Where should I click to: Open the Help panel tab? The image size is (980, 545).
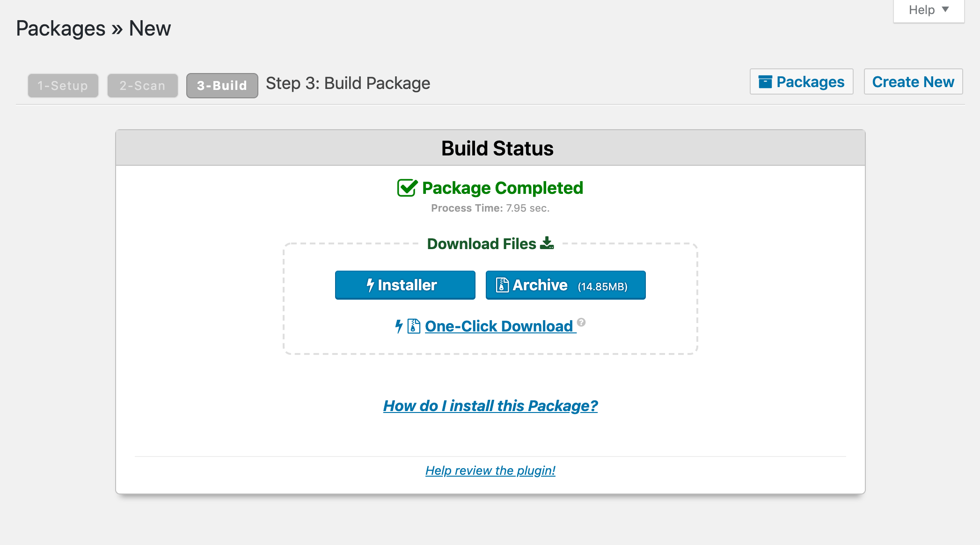(x=922, y=10)
